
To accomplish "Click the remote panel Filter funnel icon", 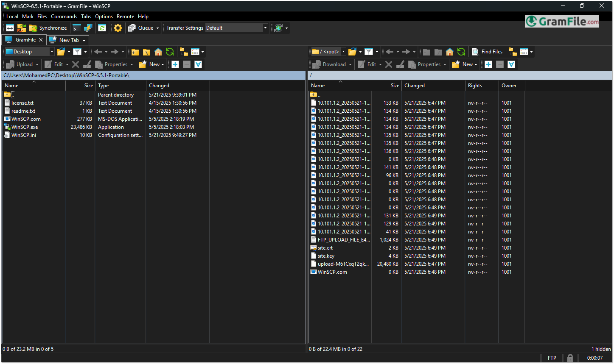I will pos(369,52).
